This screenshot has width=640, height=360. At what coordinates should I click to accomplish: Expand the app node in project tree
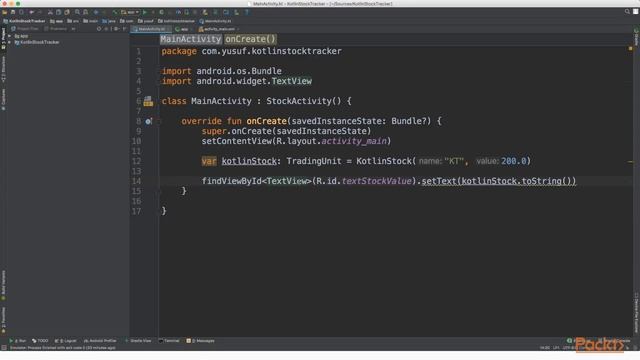pyautogui.click(x=10, y=36)
